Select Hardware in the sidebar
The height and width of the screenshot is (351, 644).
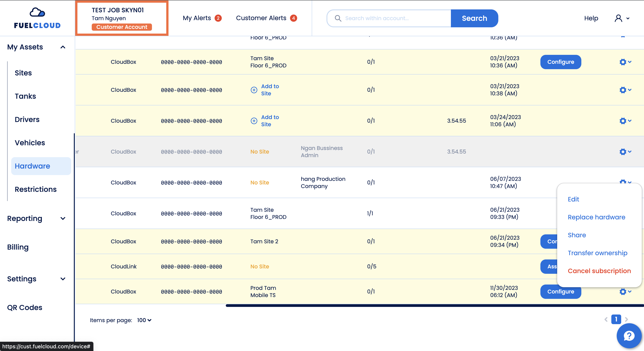tap(41, 166)
